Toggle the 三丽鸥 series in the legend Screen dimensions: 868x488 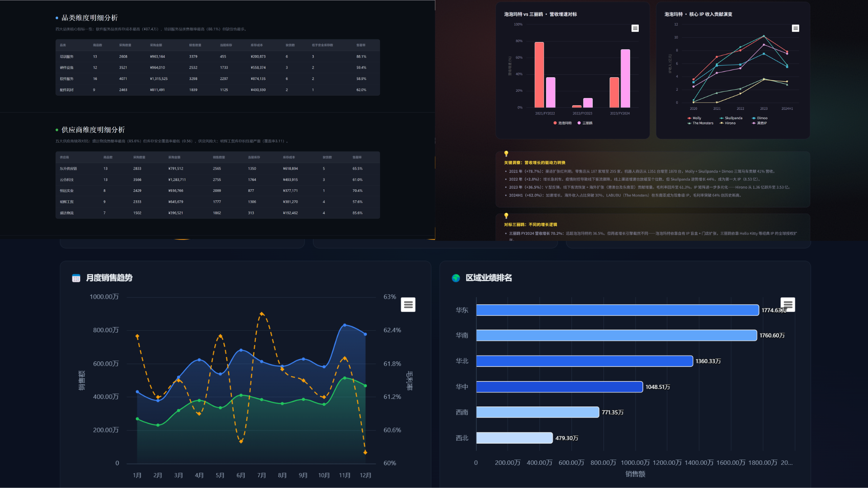tap(585, 123)
